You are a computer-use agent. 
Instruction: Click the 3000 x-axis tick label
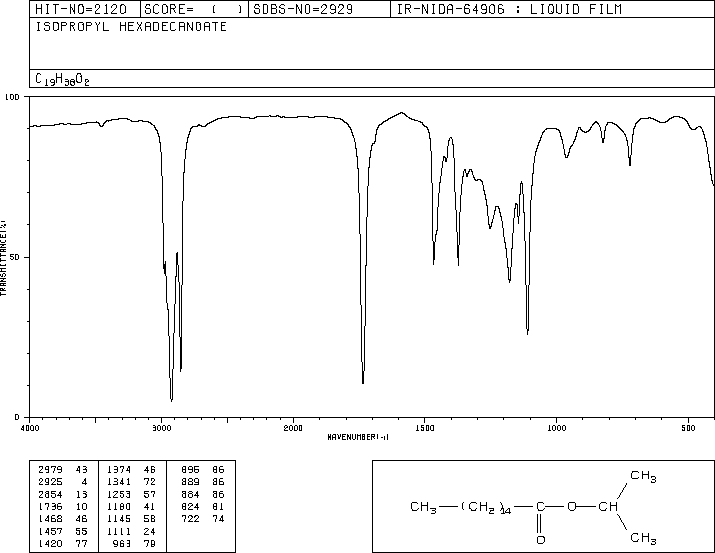coord(161,428)
